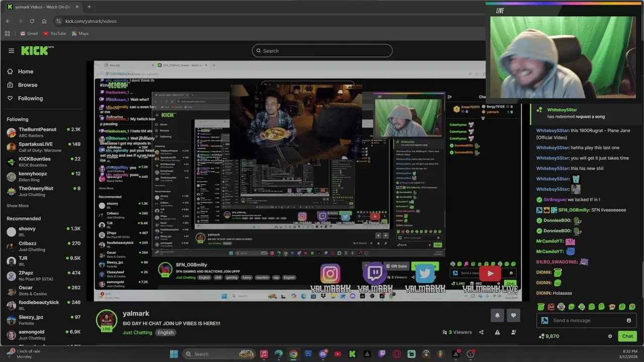
Task: Click the 3 Viewers count
Action: (457, 332)
